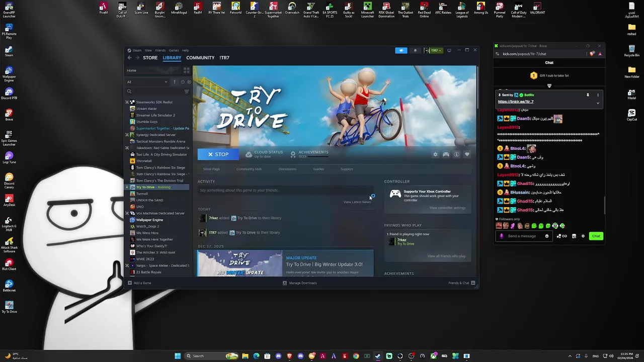
Task: Open linktr.ee link in pinned message
Action: 516,102
